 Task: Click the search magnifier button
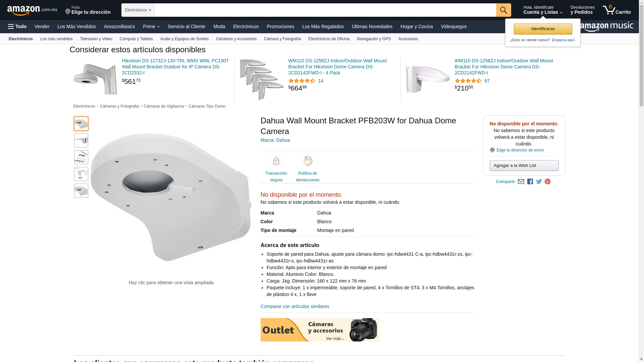[x=503, y=10]
